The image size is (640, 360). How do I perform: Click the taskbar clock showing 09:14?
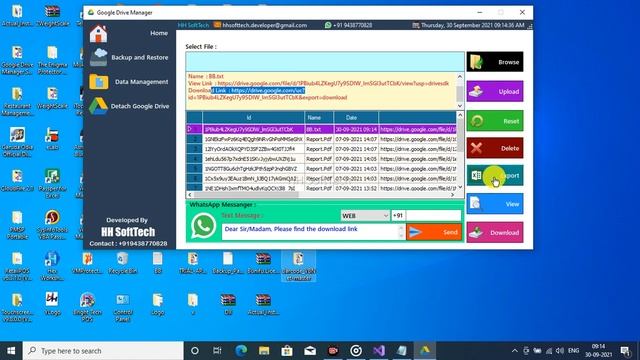(598, 351)
